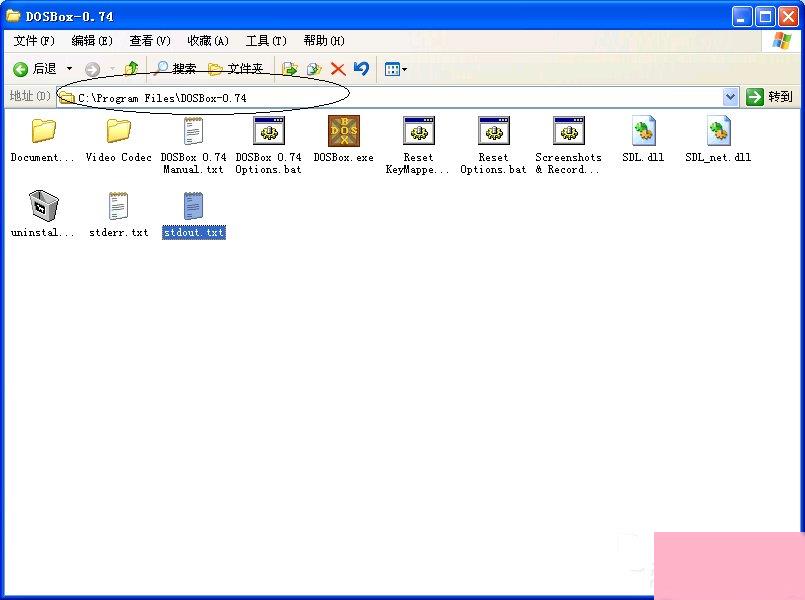Toggle the Folders (文件夹) pane button
Image resolution: width=805 pixels, height=600 pixels.
pos(236,68)
